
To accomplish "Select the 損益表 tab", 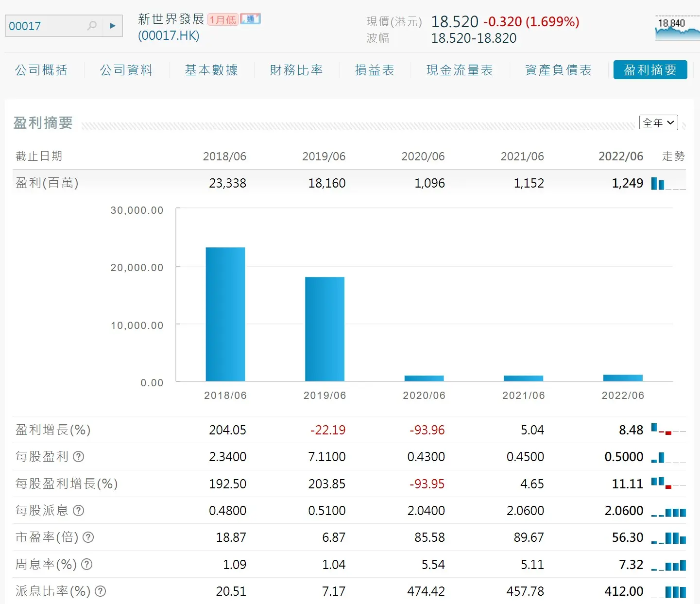I will click(375, 70).
